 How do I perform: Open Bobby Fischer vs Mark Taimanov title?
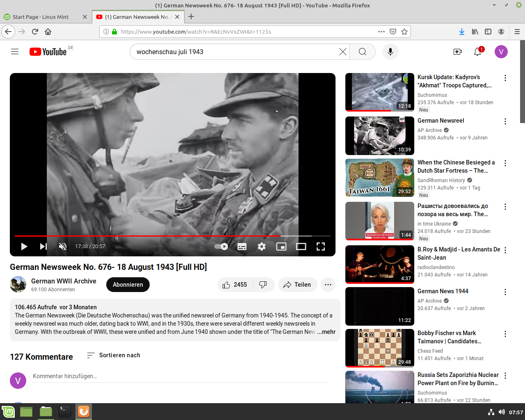450,337
